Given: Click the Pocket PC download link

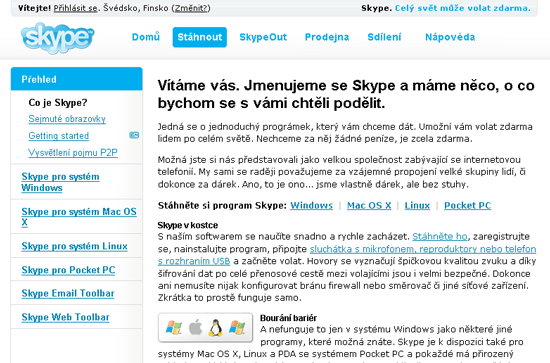Looking at the screenshot, I should (x=468, y=206).
